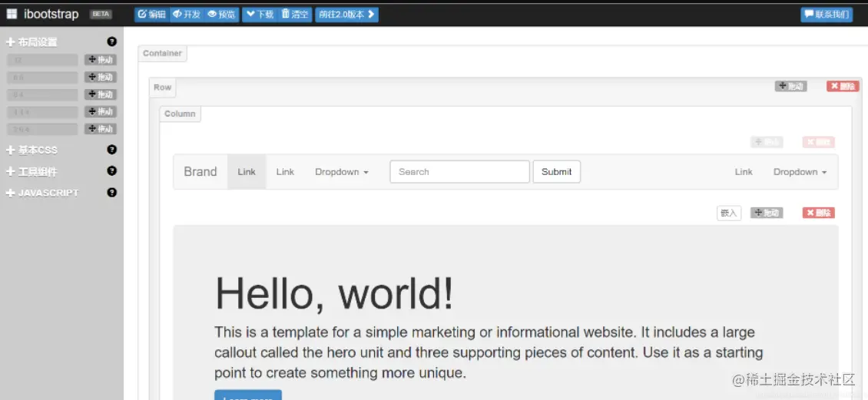This screenshot has height=400, width=868.
Task: Delete the jumbotron with 删除 button
Action: [x=819, y=213]
